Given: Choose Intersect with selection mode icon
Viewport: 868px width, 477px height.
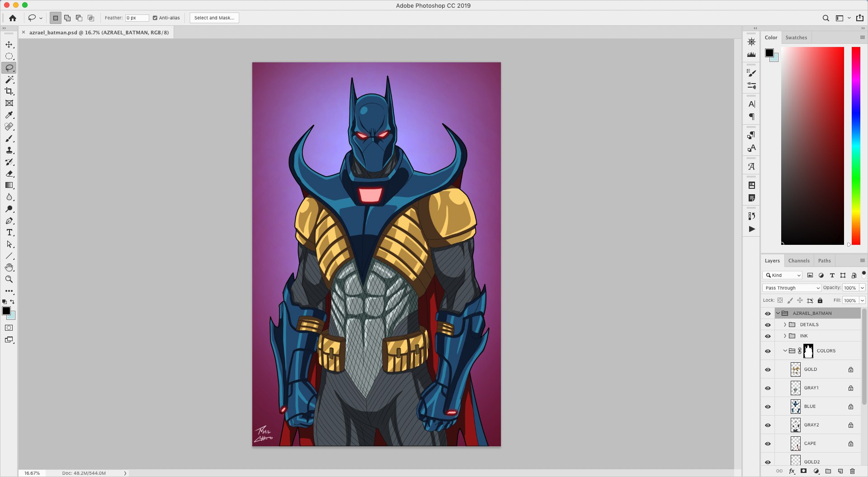Looking at the screenshot, I should click(x=91, y=18).
